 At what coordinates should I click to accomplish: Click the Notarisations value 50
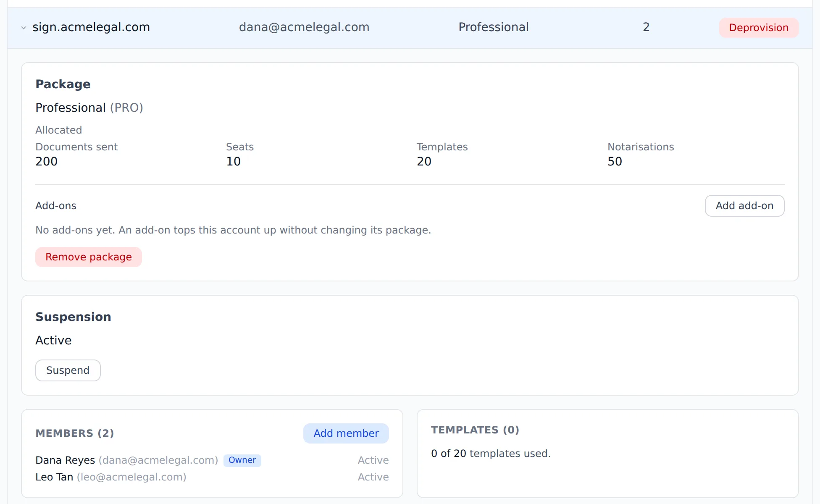pos(615,161)
